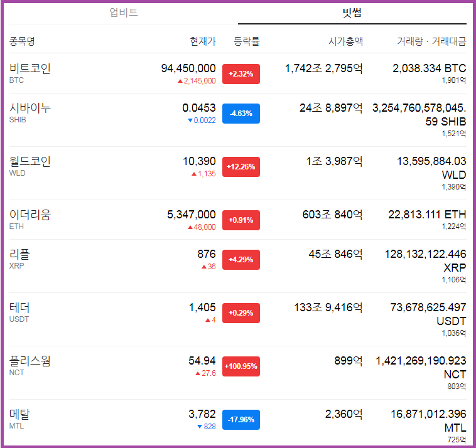This screenshot has height=448, width=476.
Task: Click market cap 24조 8,897억
Action: point(331,108)
